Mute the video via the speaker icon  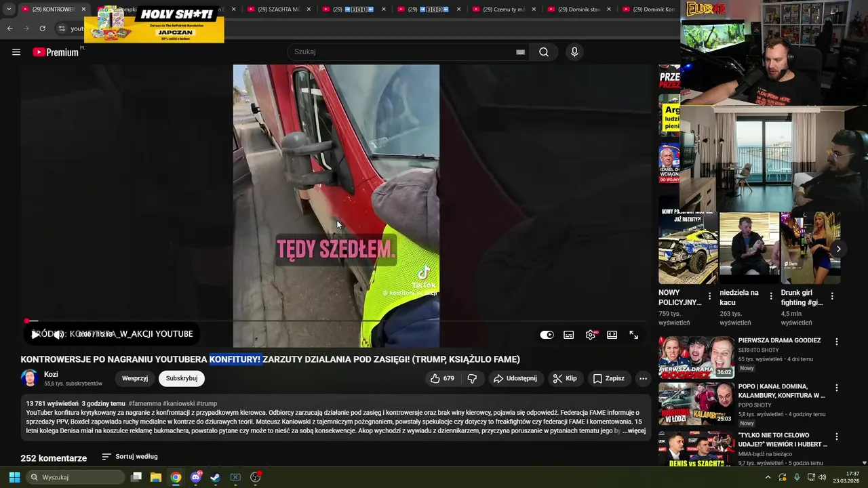click(x=59, y=334)
